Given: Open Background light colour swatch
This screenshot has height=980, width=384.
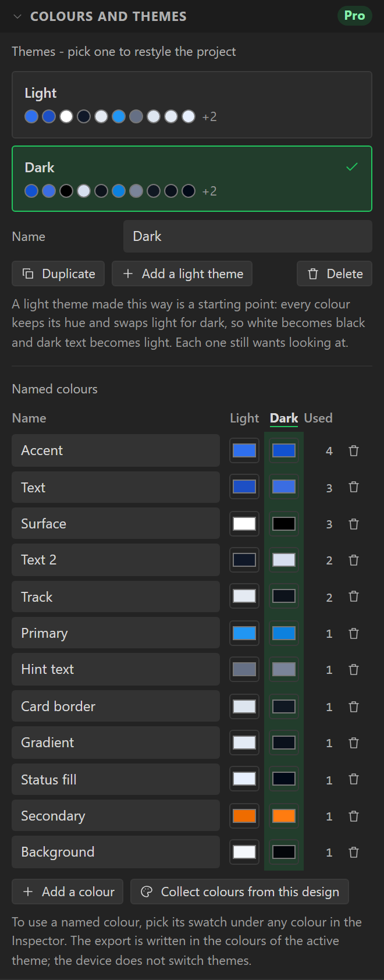Looking at the screenshot, I should (x=244, y=852).
